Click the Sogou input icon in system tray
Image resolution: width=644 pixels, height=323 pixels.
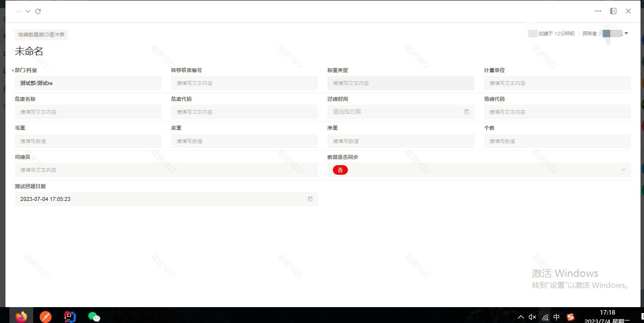click(571, 317)
